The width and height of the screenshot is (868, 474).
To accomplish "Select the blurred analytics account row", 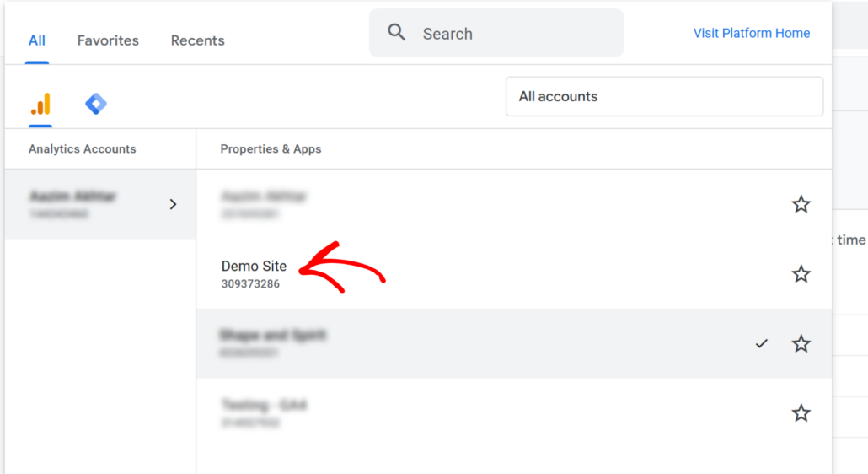I will pyautogui.click(x=100, y=204).
